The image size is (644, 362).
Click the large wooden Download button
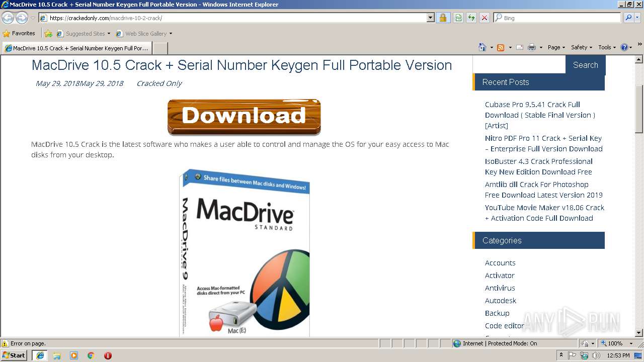click(x=244, y=117)
